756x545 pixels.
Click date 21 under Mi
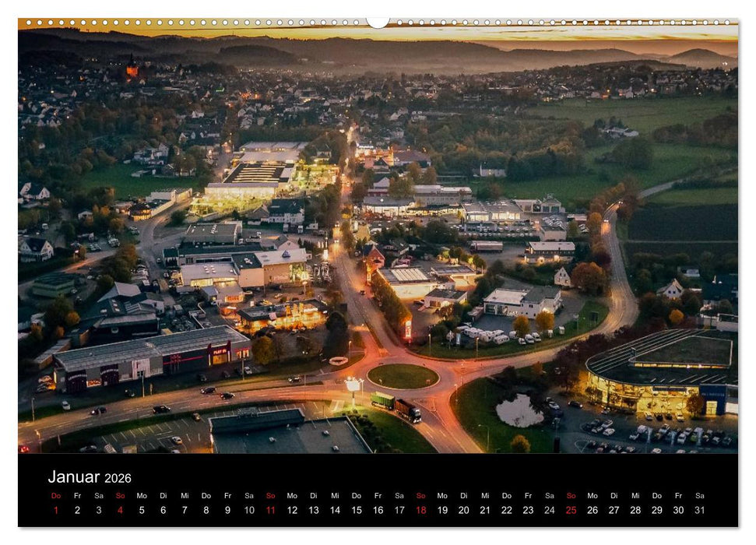click(485, 510)
